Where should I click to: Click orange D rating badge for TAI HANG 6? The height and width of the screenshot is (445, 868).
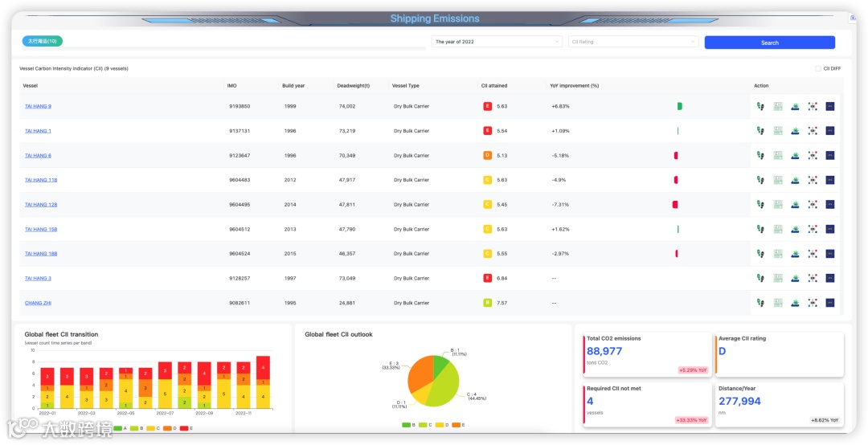488,156
